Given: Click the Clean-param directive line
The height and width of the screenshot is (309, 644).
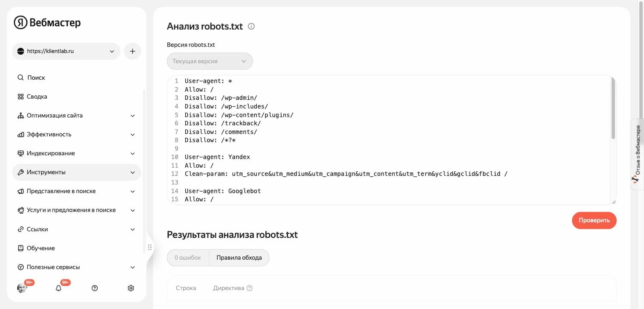Looking at the screenshot, I should click(346, 174).
